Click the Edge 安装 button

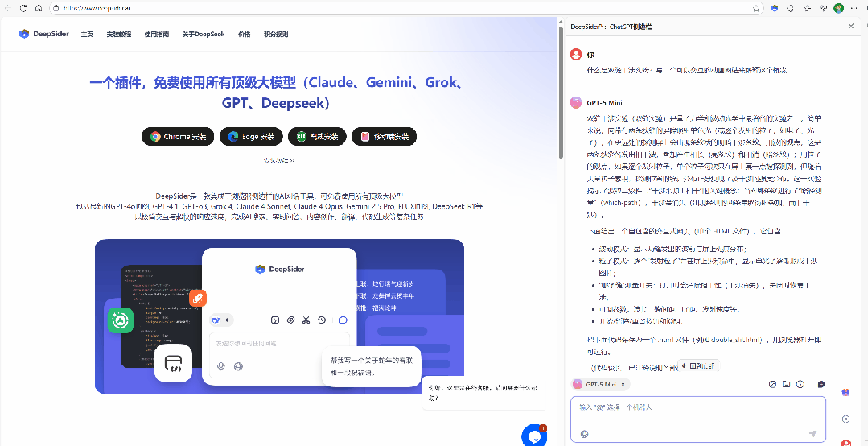251,137
